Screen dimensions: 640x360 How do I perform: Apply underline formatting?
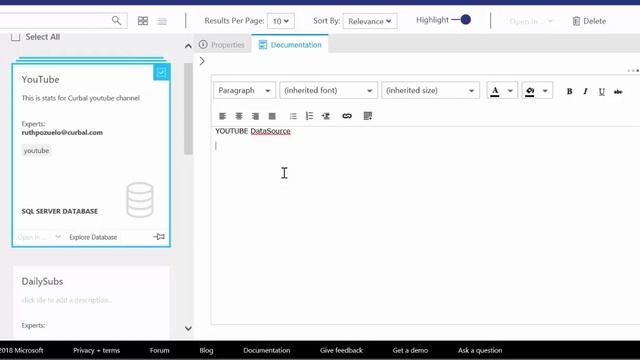pyautogui.click(x=602, y=91)
